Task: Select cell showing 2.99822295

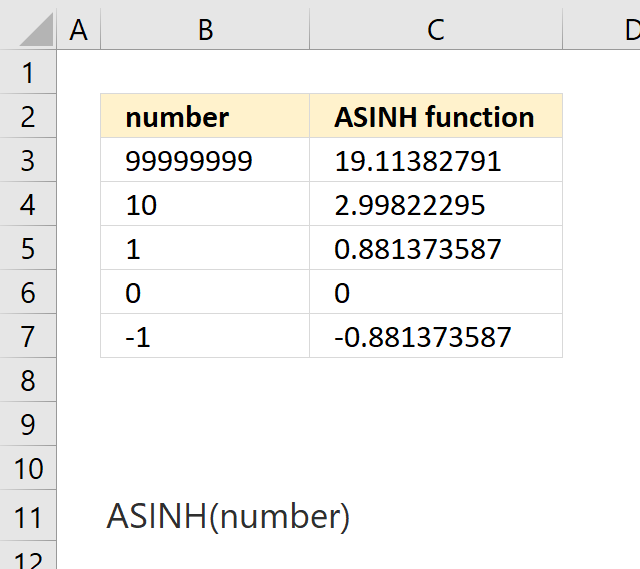Action: tap(436, 204)
